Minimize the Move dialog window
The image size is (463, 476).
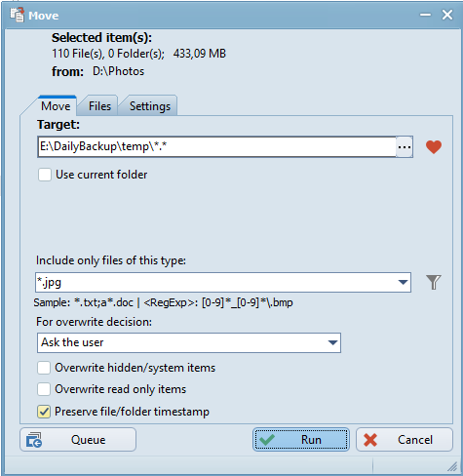coord(425,15)
